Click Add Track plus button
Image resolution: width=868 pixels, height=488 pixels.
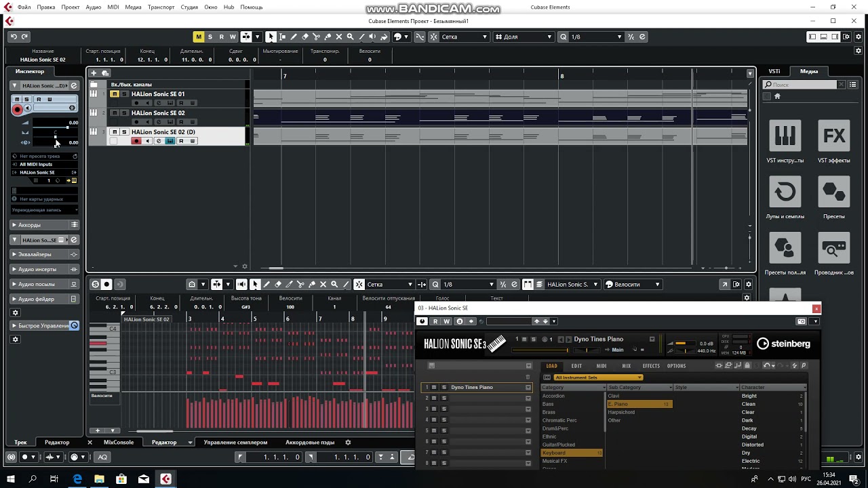(x=94, y=73)
